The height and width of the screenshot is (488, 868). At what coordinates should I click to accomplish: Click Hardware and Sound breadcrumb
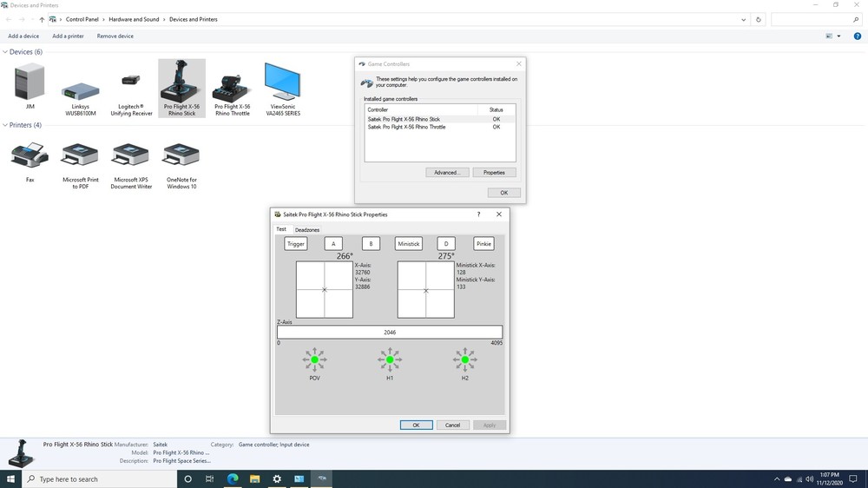pos(134,19)
